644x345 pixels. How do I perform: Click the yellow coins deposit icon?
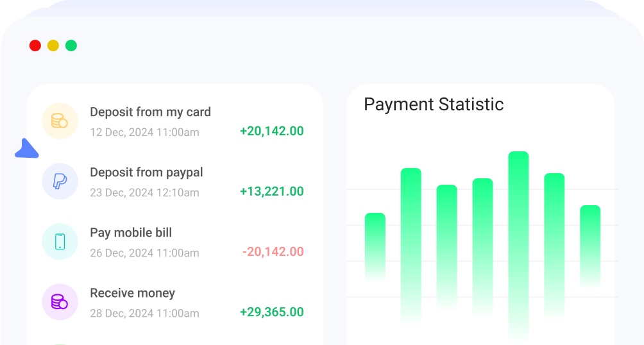pos(60,121)
